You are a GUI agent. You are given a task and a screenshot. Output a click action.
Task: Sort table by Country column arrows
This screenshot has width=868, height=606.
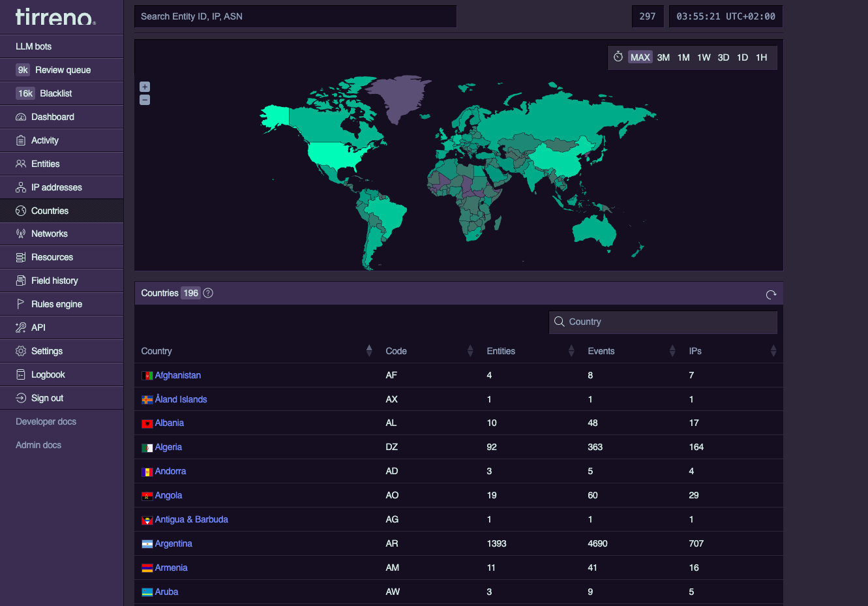(x=369, y=351)
